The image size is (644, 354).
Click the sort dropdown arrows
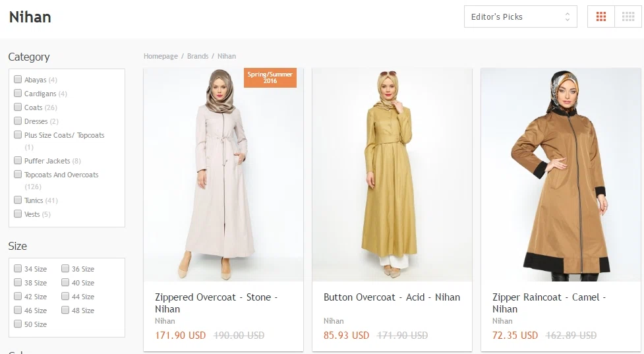567,17
